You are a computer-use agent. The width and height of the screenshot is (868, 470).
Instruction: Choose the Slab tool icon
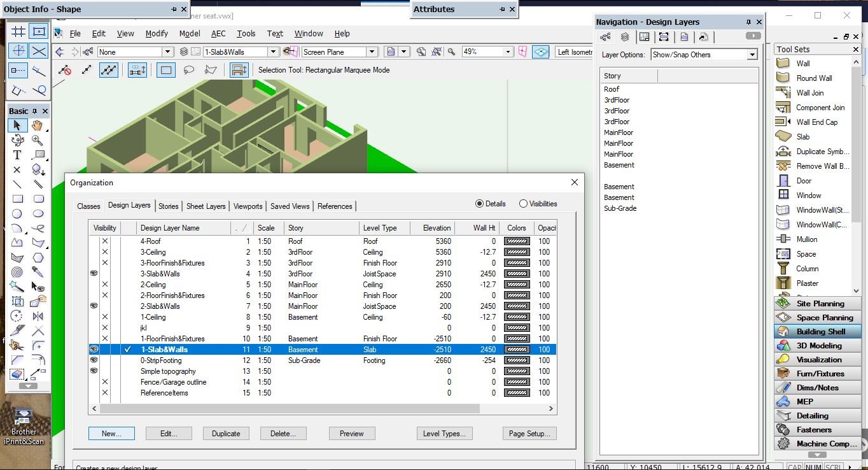tap(783, 136)
